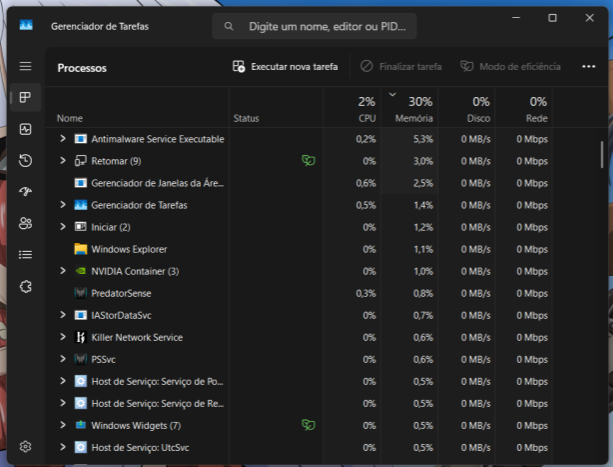613x467 pixels.
Task: Click Executar nova tarefa button
Action: pos(285,66)
